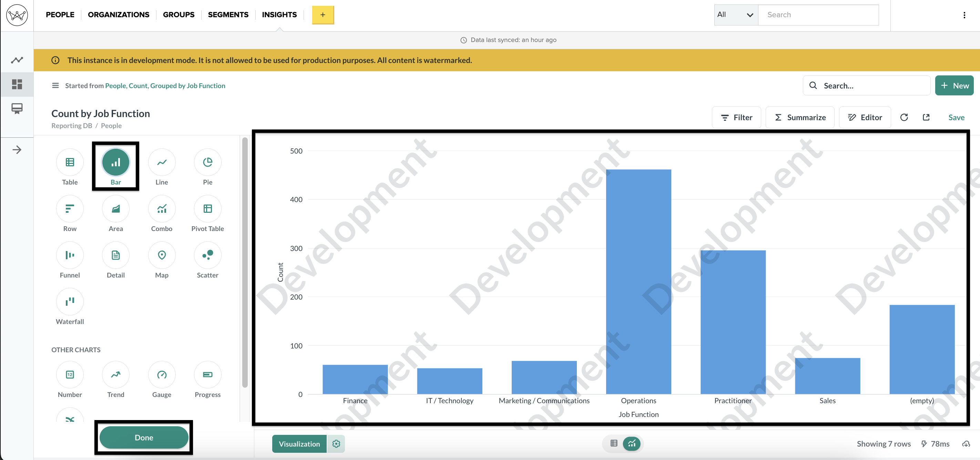Click Save for the question

click(956, 117)
